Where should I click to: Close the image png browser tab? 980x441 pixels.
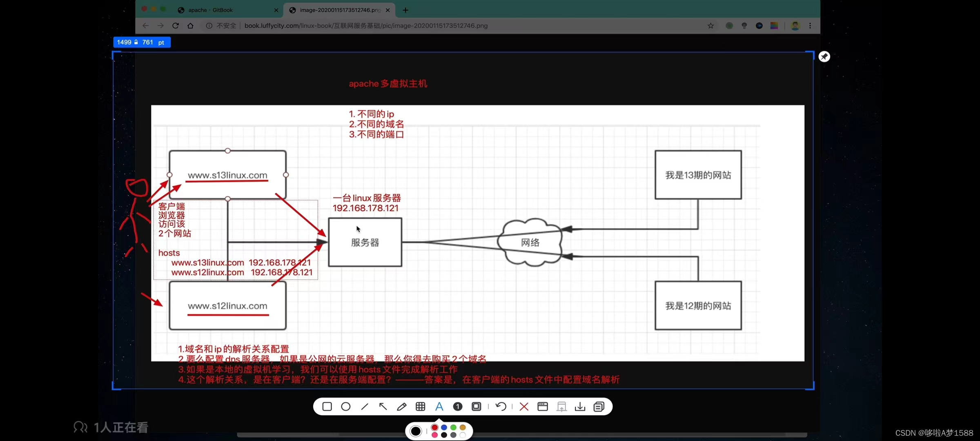[x=388, y=10]
